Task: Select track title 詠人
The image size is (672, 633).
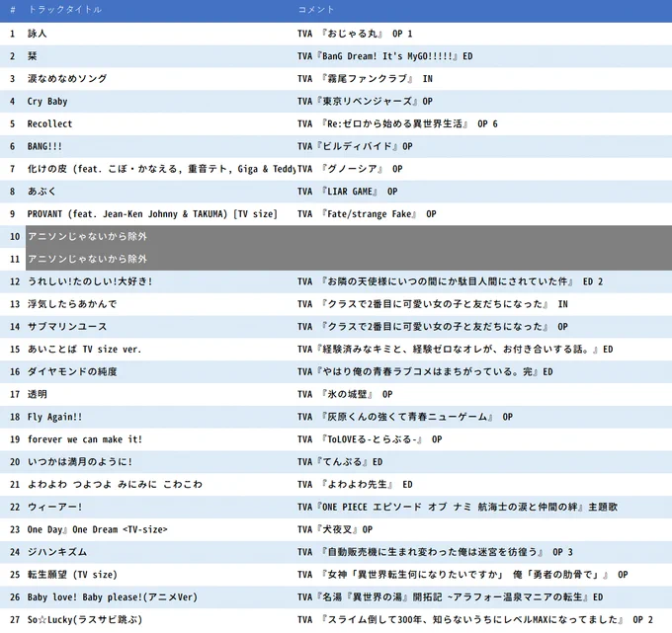Action: point(37,34)
